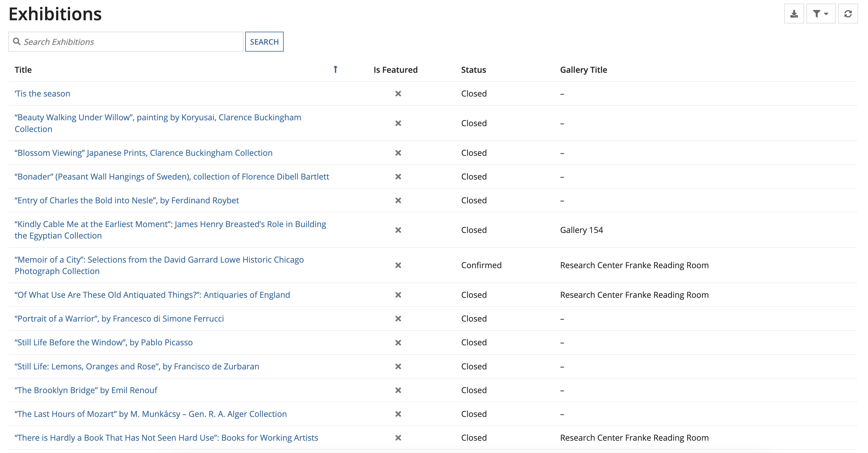Click the download/export icon
The height and width of the screenshot is (453, 868).
pos(794,13)
